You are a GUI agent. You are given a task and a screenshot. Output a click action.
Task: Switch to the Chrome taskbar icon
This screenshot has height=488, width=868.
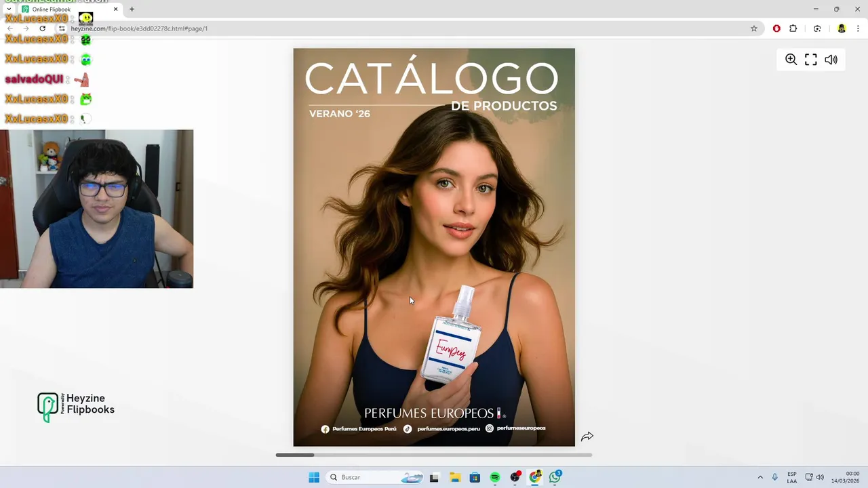536,477
